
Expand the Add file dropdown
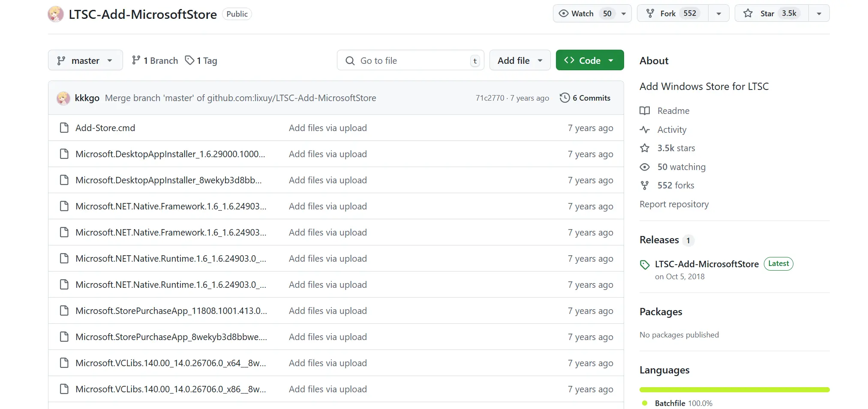coord(520,60)
